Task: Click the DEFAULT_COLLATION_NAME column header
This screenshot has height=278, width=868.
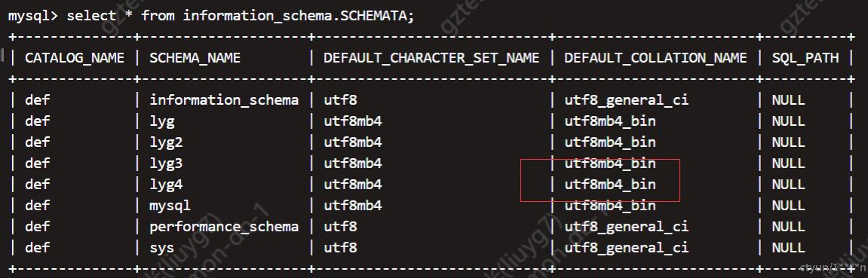Action: tap(655, 58)
